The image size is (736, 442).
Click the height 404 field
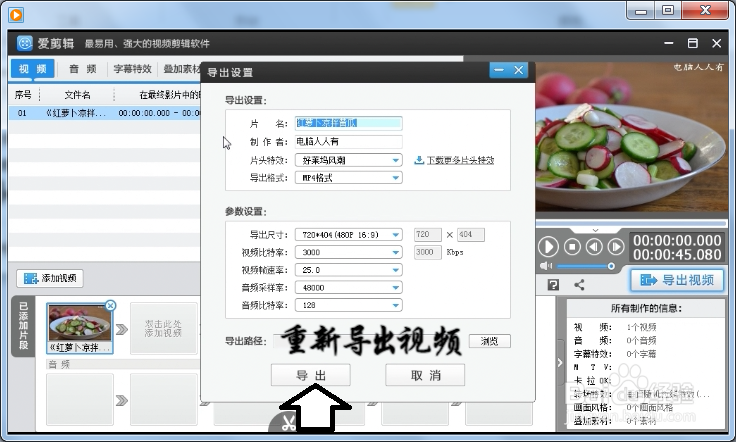pyautogui.click(x=470, y=235)
